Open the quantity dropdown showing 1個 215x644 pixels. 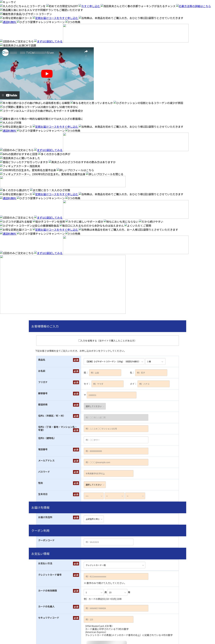[155, 361]
